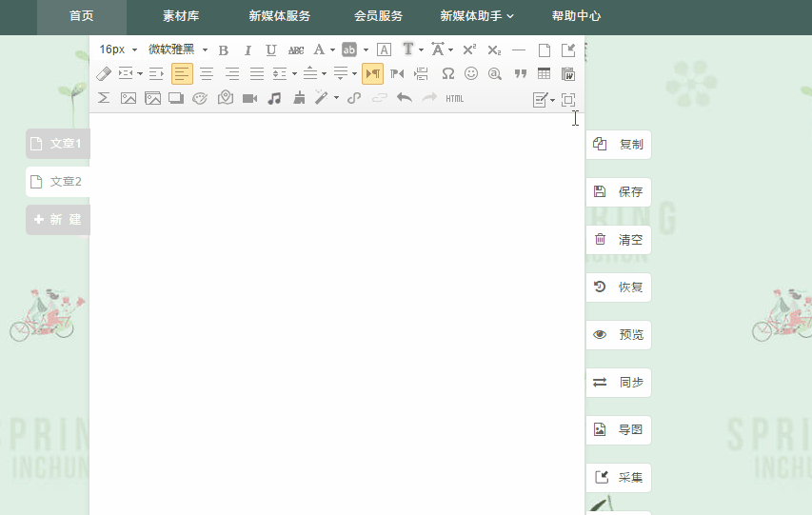812x515 pixels.
Task: Open 会员服务 menu item
Action: 379,16
